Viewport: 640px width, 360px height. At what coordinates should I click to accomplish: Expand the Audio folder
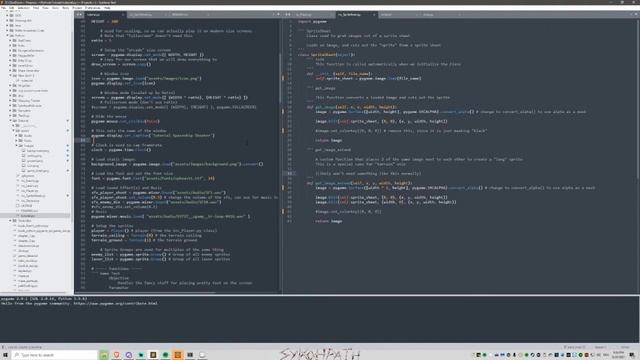tap(17, 136)
